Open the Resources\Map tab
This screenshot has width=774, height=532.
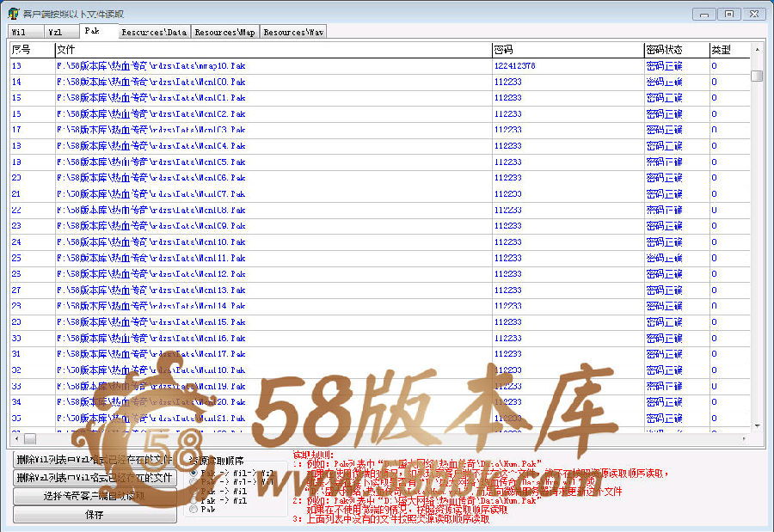pos(225,32)
